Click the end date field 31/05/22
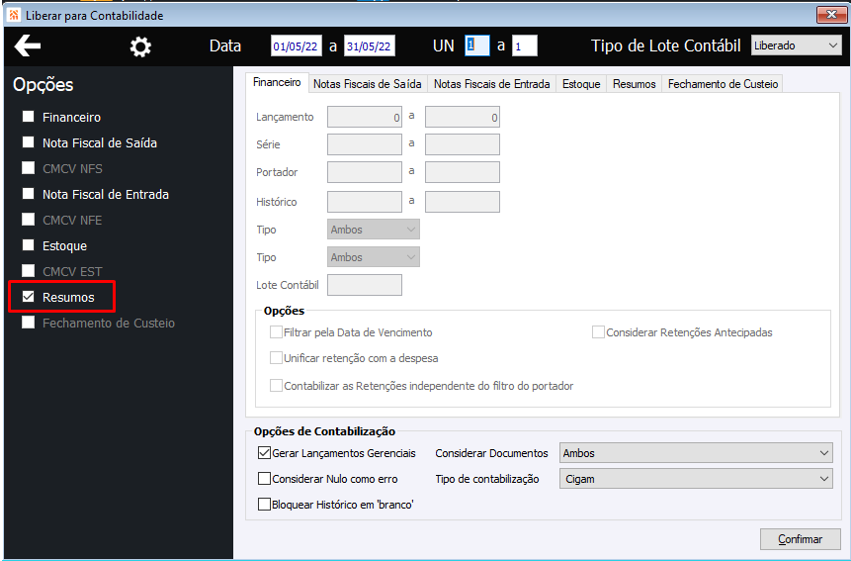851x561 pixels. [370, 46]
